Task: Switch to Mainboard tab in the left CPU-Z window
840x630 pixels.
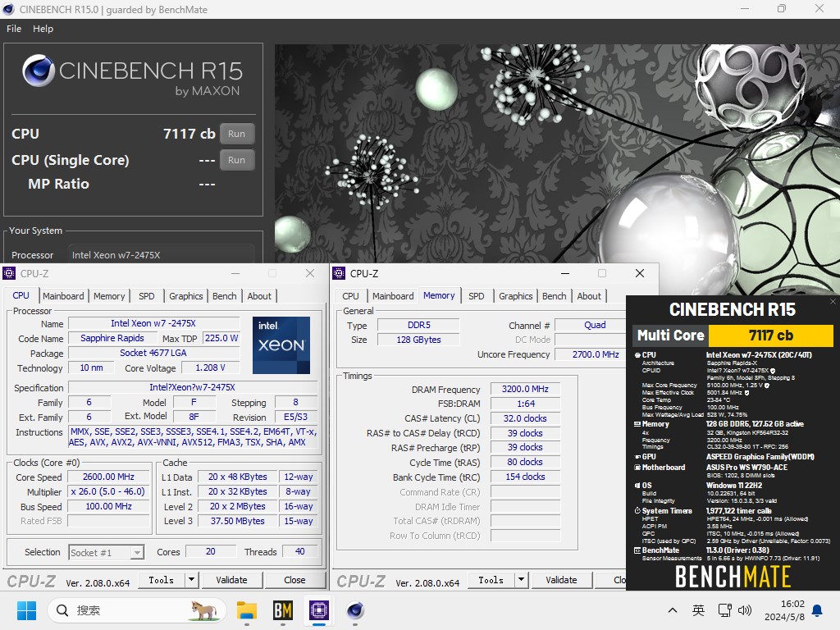Action: pos(63,295)
